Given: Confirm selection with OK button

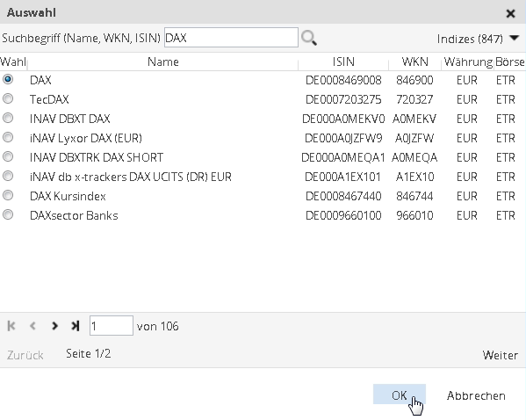Looking at the screenshot, I should pyautogui.click(x=400, y=395).
